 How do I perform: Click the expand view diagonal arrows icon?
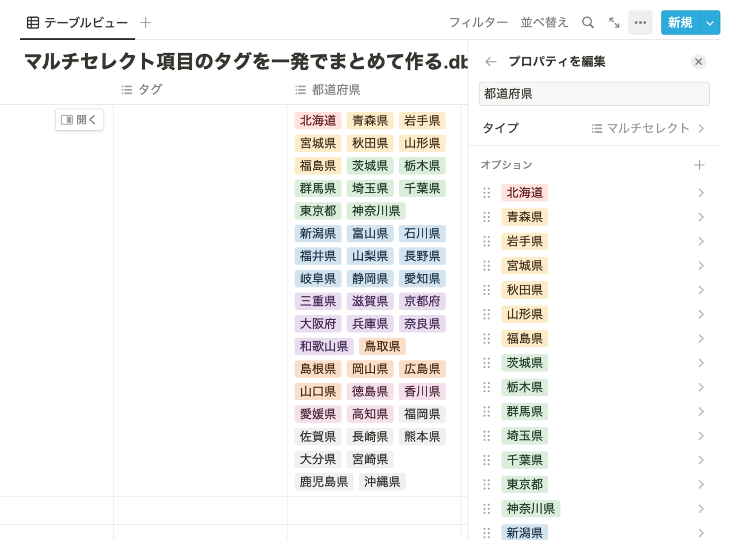(613, 22)
